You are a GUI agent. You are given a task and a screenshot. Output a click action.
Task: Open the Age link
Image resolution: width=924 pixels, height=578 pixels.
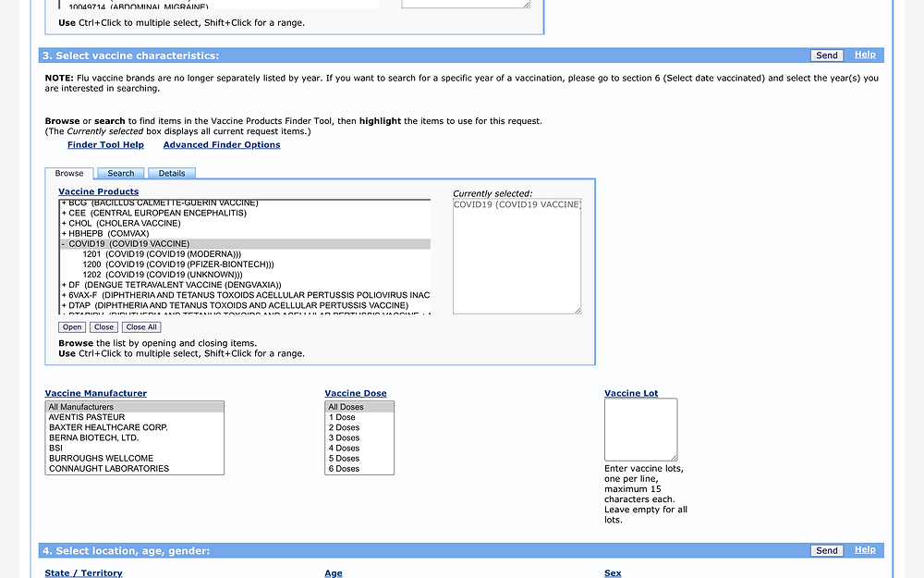pos(333,573)
